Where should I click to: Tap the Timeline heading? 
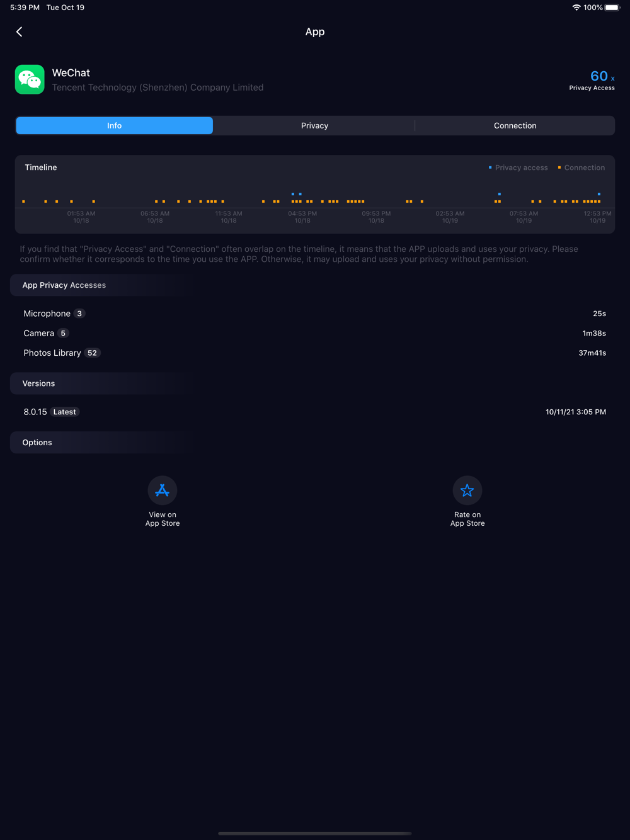pyautogui.click(x=41, y=167)
